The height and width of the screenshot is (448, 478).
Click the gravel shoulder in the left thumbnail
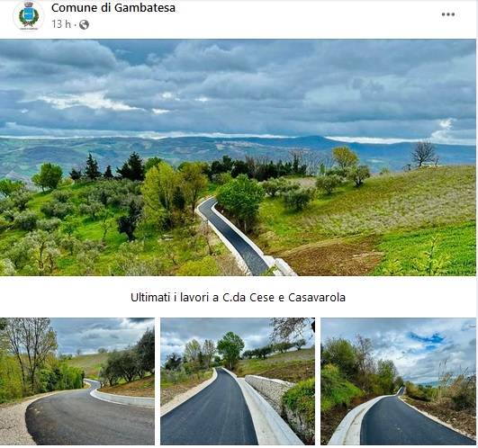(x=14, y=422)
